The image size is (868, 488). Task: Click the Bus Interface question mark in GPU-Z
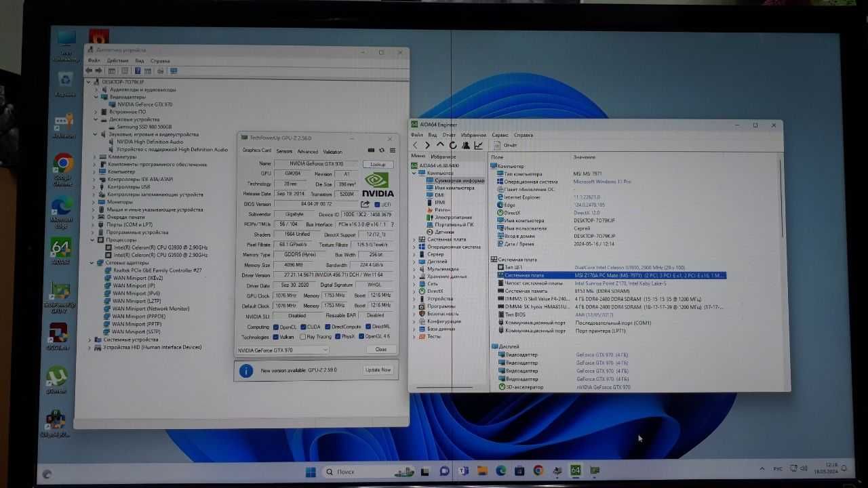click(392, 224)
